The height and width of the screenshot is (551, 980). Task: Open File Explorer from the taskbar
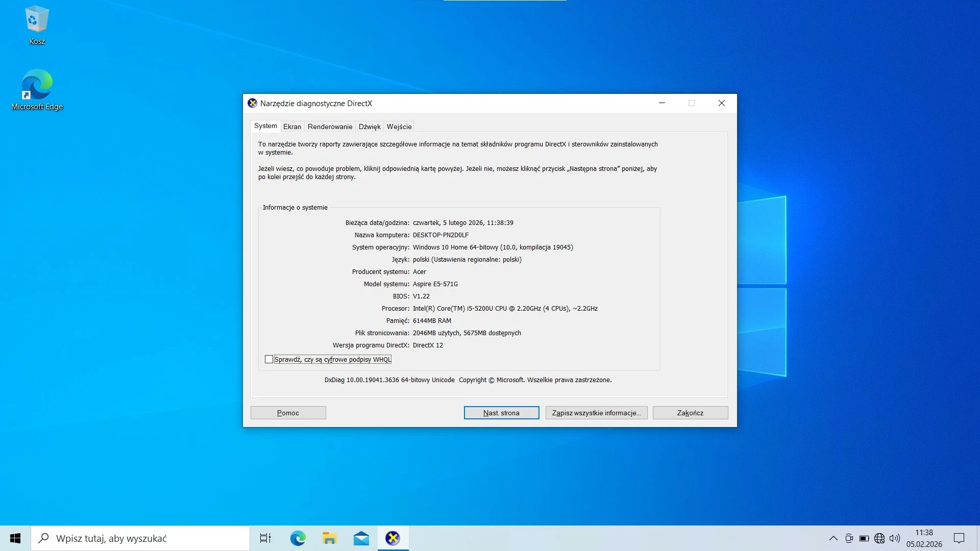tap(329, 538)
